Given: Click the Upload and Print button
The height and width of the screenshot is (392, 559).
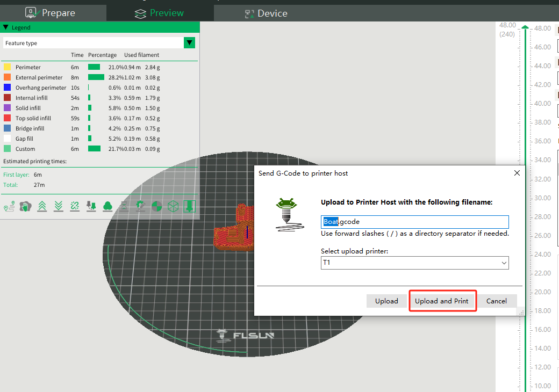Looking at the screenshot, I should click(442, 301).
